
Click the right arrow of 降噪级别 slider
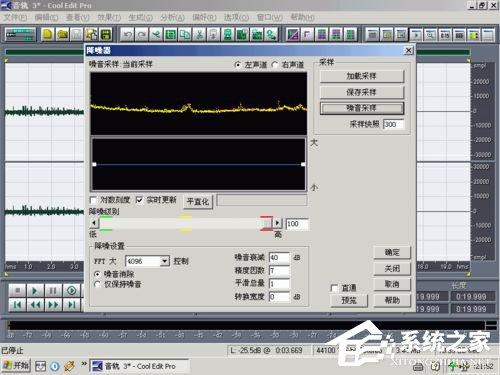[277, 223]
